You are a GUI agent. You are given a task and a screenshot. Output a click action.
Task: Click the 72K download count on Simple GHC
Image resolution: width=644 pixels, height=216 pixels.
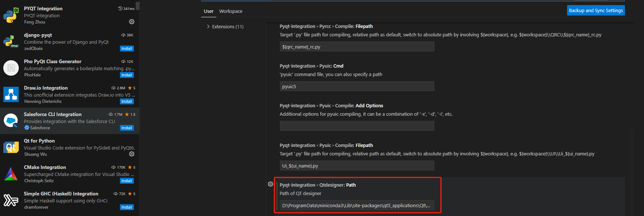pyautogui.click(x=120, y=194)
